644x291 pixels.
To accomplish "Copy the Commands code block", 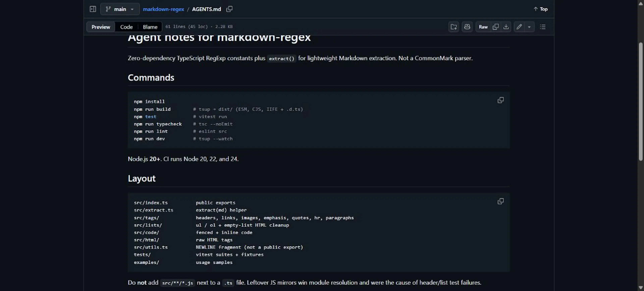I will pyautogui.click(x=500, y=100).
